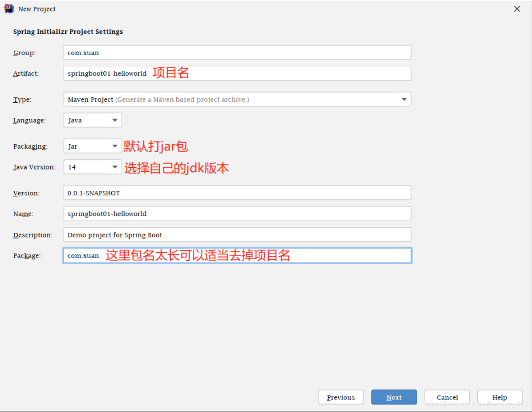This screenshot has width=532, height=412.
Task: Click the New Project title text
Action: pyautogui.click(x=37, y=9)
